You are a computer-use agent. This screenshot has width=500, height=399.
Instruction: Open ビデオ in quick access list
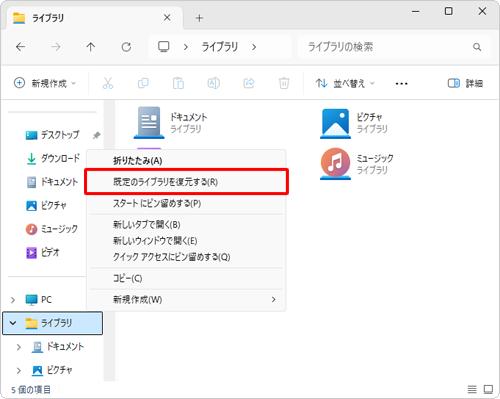tap(42, 253)
